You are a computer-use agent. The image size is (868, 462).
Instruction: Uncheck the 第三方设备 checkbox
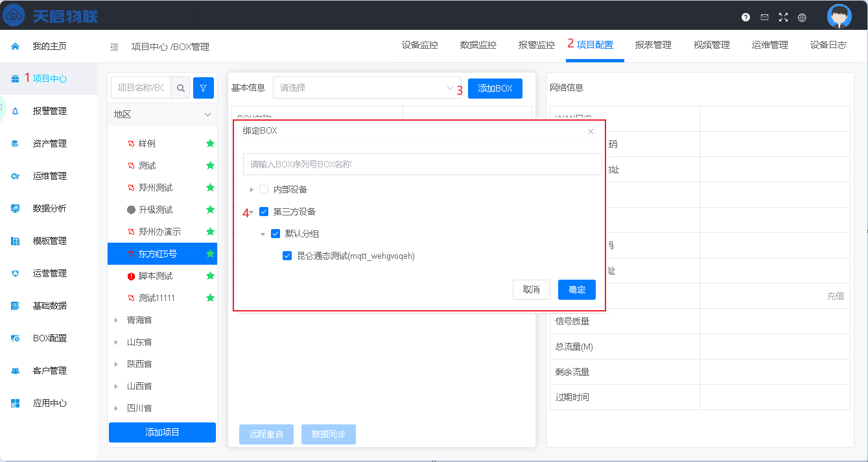[x=264, y=212]
